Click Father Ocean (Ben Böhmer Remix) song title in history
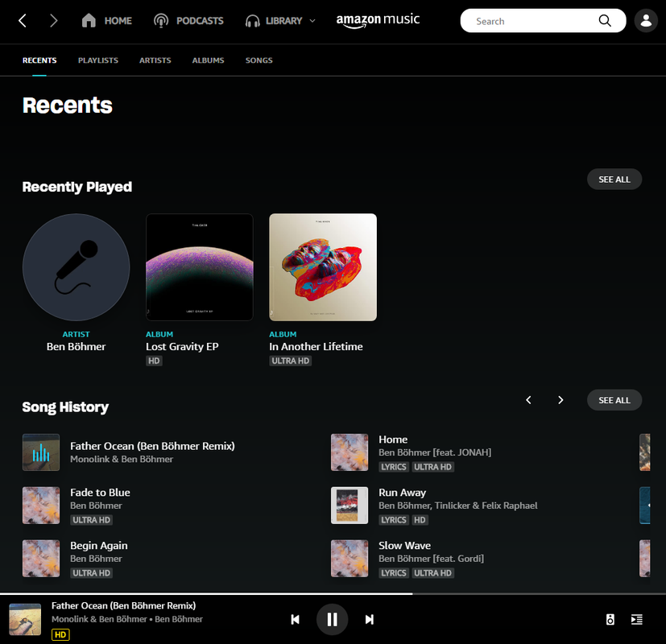The height and width of the screenshot is (644, 666). (x=152, y=446)
